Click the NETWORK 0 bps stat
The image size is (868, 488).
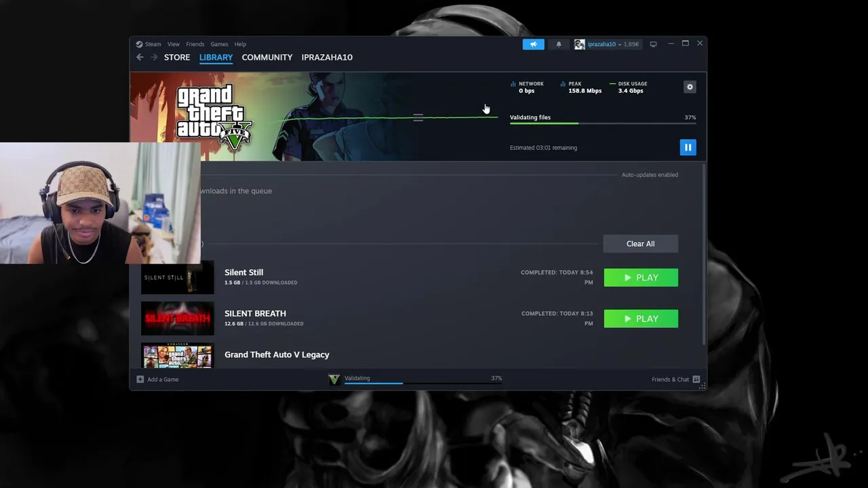pos(527,87)
